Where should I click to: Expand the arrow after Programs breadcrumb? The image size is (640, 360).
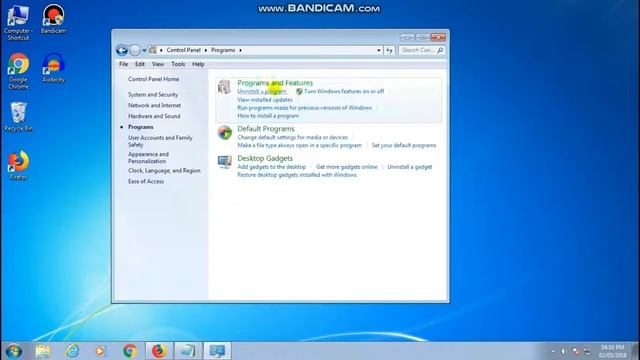point(240,50)
